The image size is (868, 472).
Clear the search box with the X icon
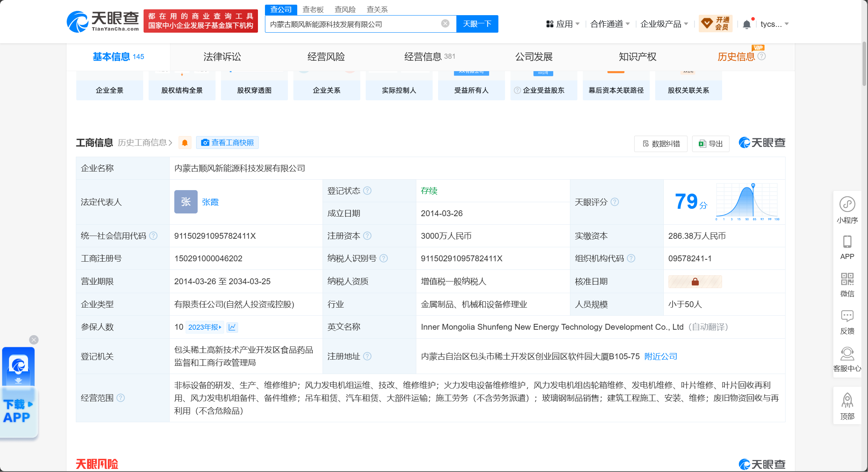click(x=445, y=24)
